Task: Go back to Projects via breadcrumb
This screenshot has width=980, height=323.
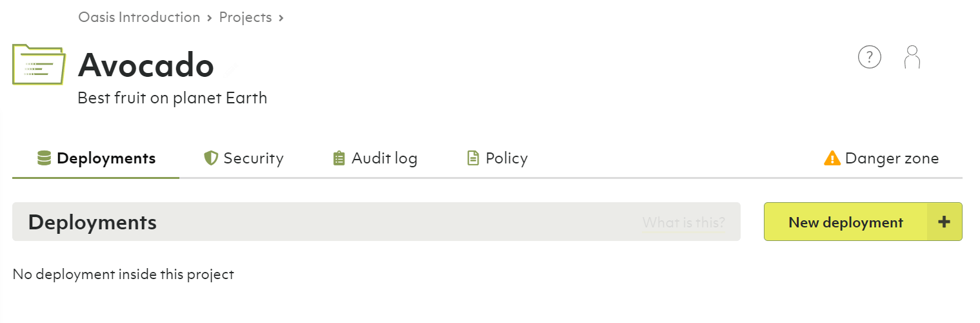Action: coord(245,17)
